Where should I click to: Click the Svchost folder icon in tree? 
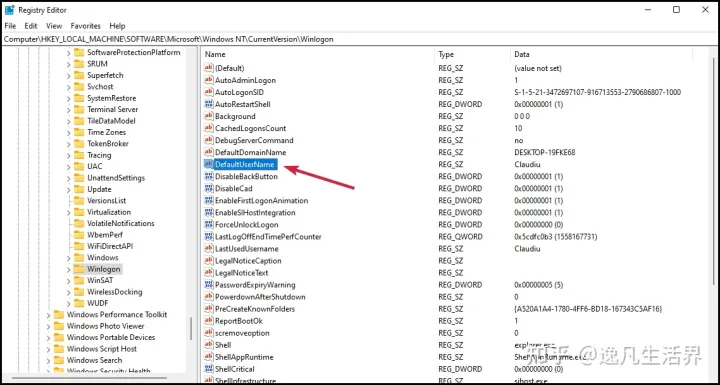79,86
